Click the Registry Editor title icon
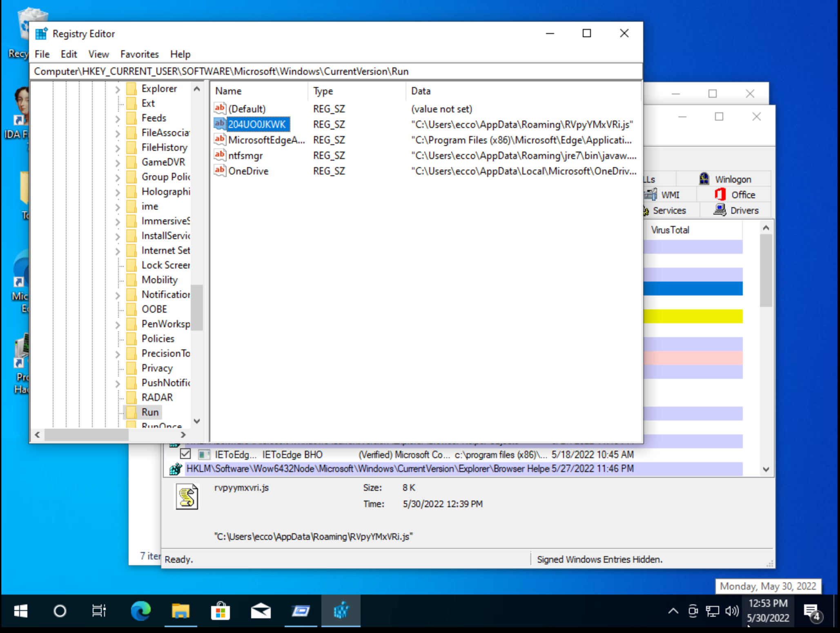This screenshot has height=633, width=840. click(x=41, y=34)
